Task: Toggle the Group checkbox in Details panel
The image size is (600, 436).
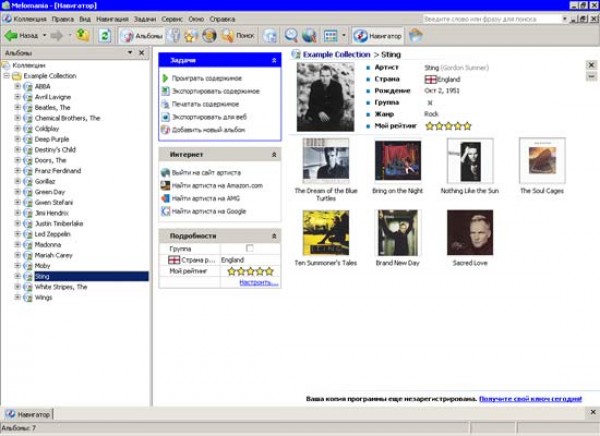Action: 250,248
